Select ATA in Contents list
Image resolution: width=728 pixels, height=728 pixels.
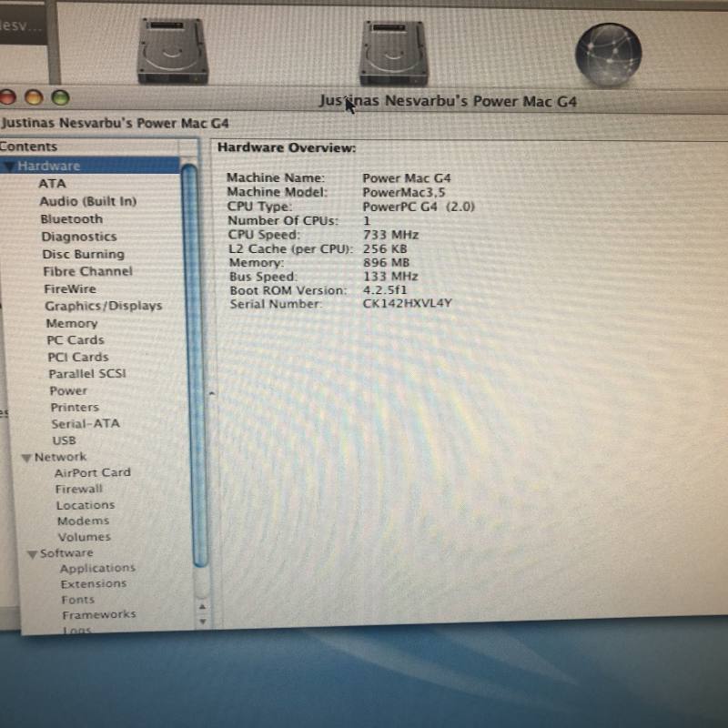[x=52, y=184]
